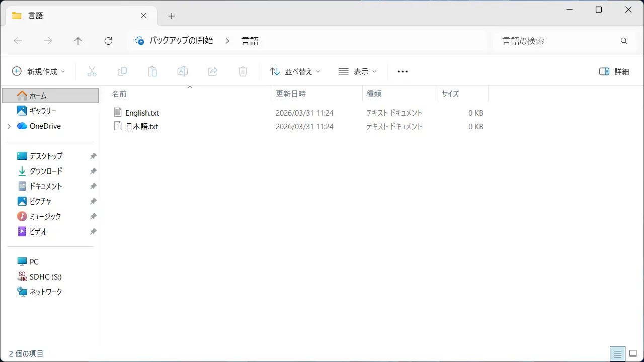
Task: Click the Copy icon in toolbar
Action: click(x=122, y=71)
